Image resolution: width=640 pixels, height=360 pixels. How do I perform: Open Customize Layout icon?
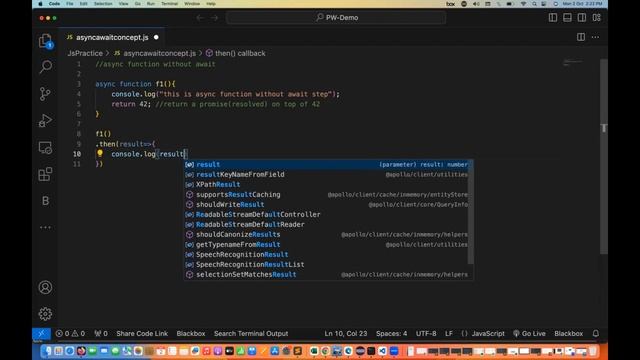tap(597, 18)
